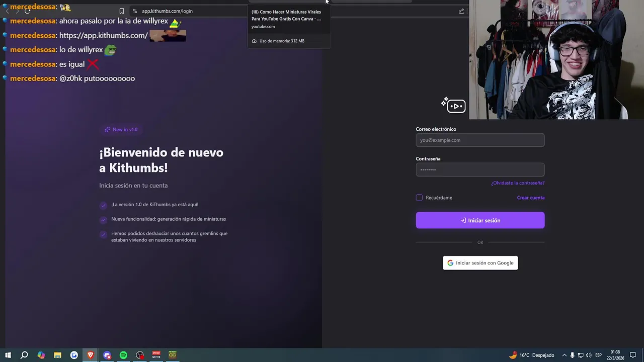Open the infinity-logo app in taskbar

173,355
